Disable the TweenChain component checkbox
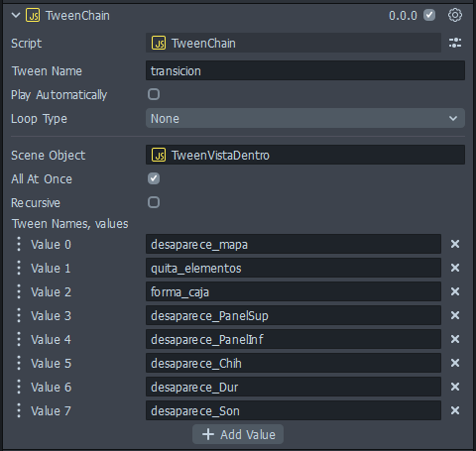 [429, 15]
